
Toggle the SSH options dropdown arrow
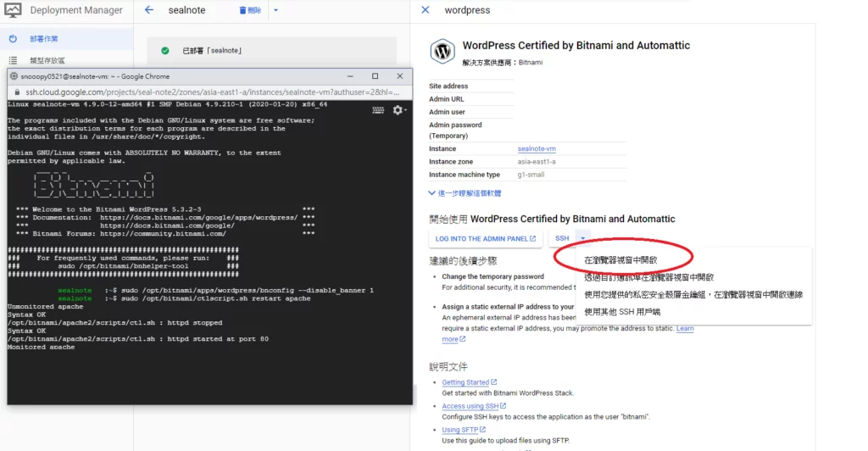coord(583,238)
